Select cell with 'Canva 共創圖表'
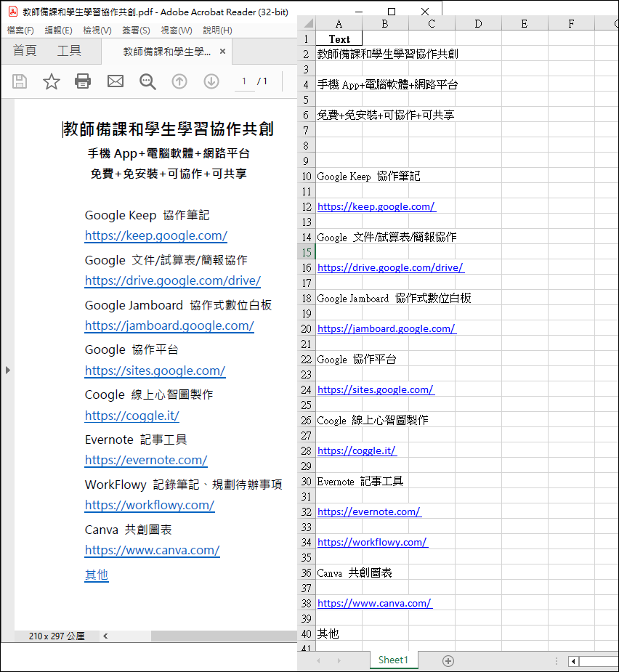 355,572
